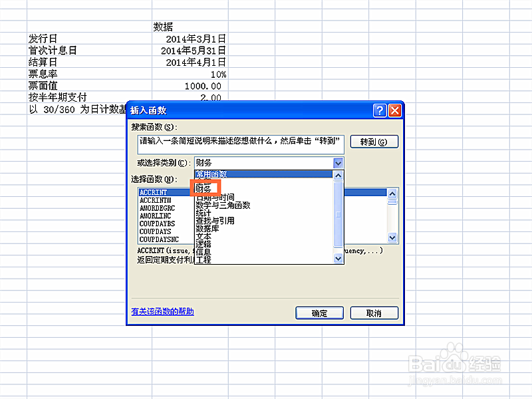Select the ACCRINT function

[154, 192]
